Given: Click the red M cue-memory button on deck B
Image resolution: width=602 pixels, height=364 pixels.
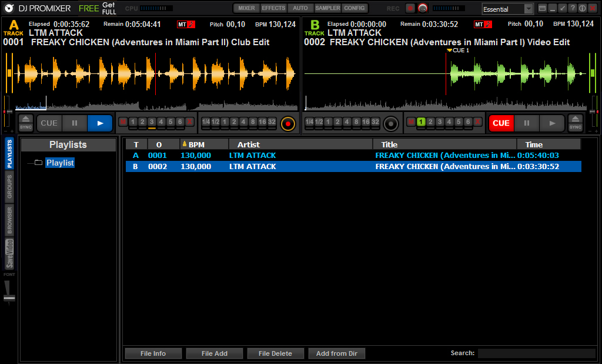Looking at the screenshot, I should [x=411, y=122].
